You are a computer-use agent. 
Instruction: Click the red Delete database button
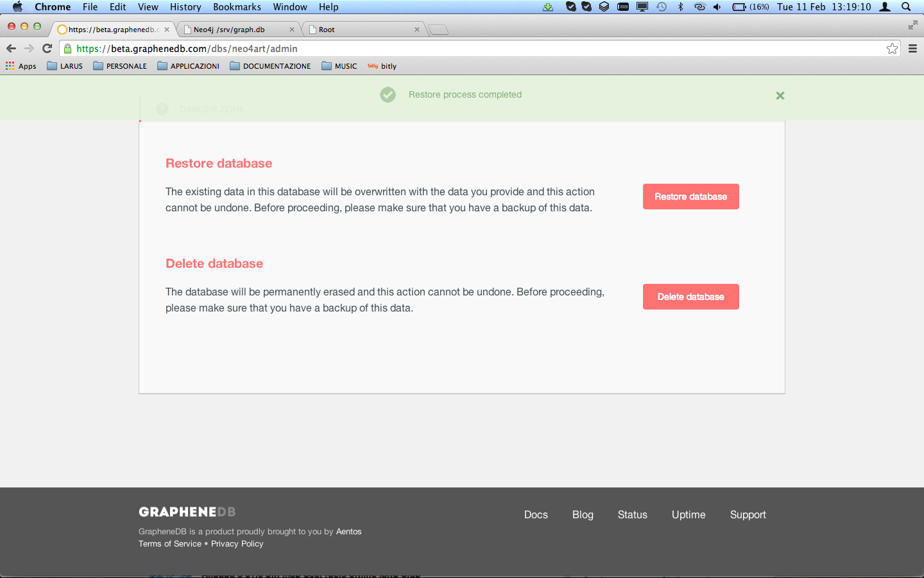[x=690, y=297]
